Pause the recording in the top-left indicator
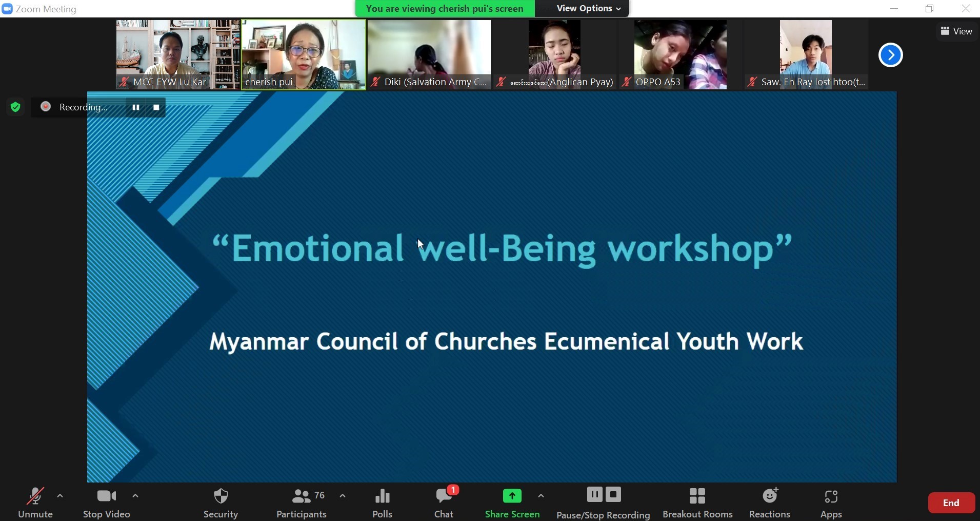 tap(136, 107)
